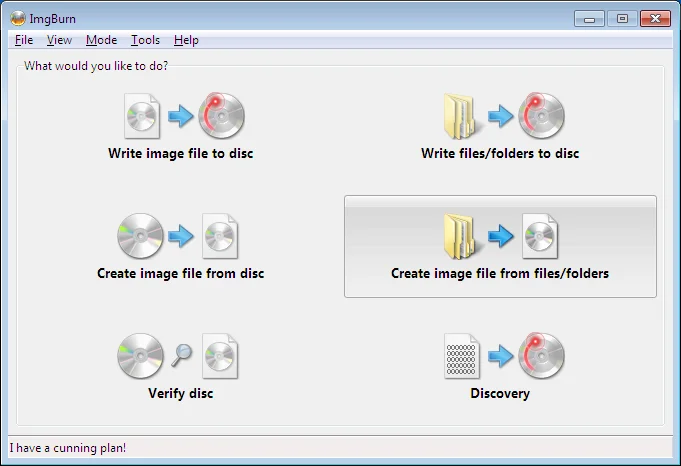Open the Tools menu
Viewport: 681px width, 466px height.
(145, 40)
